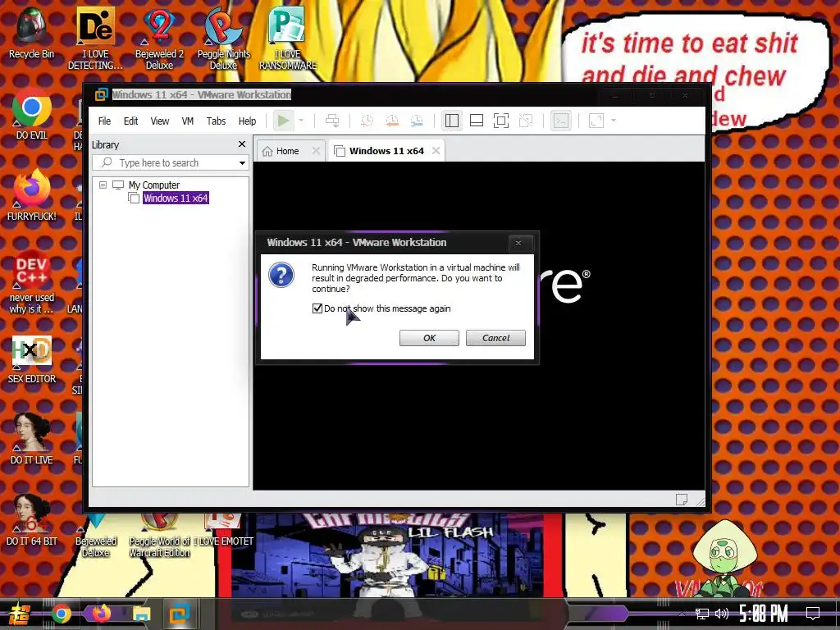Image resolution: width=840 pixels, height=630 pixels.
Task: Toggle the thumbnail bar view icon
Action: point(477,121)
